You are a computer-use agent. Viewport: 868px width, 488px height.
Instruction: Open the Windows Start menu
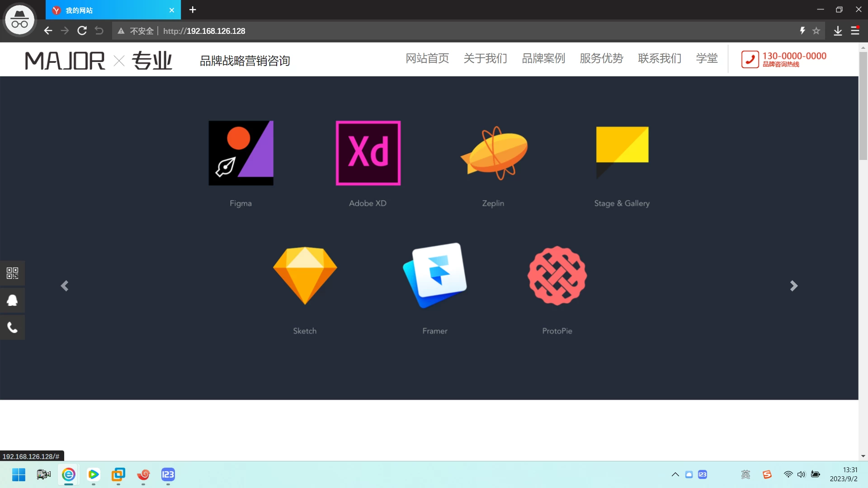tap(19, 474)
